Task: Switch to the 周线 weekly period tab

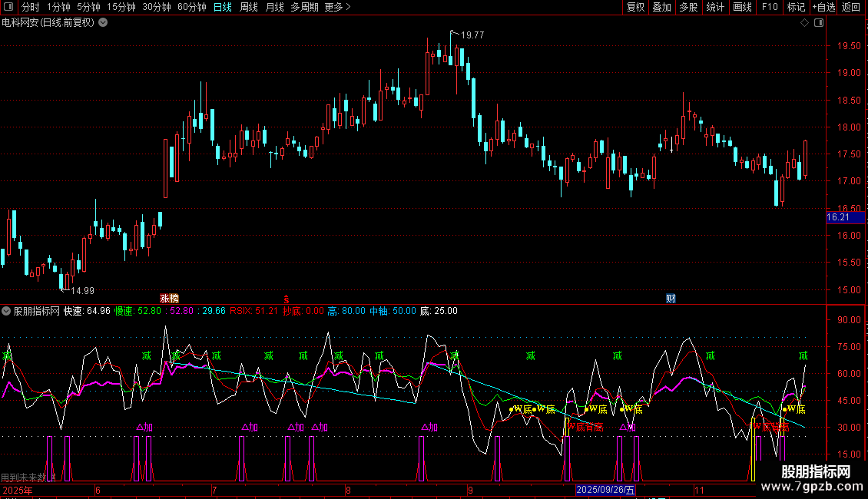Action: [x=249, y=8]
